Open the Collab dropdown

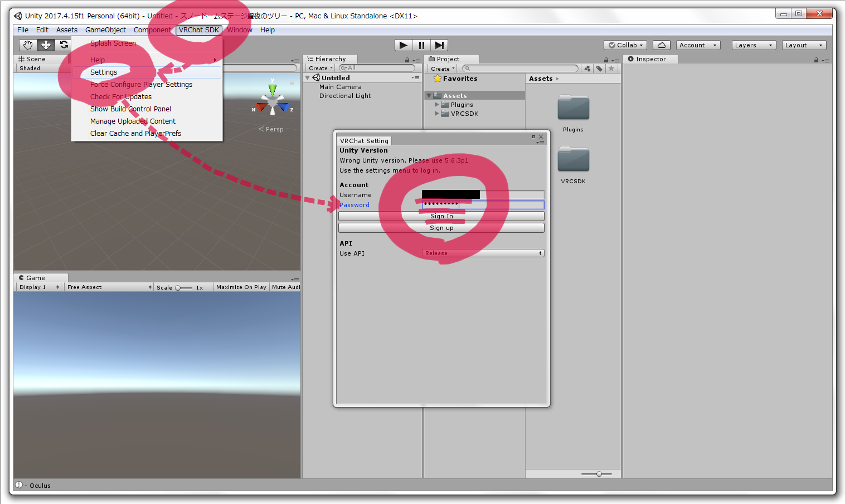[625, 45]
